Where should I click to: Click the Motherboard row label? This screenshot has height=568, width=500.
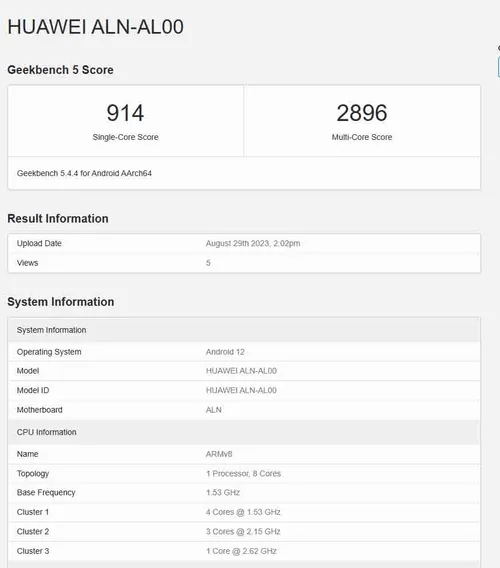(39, 410)
